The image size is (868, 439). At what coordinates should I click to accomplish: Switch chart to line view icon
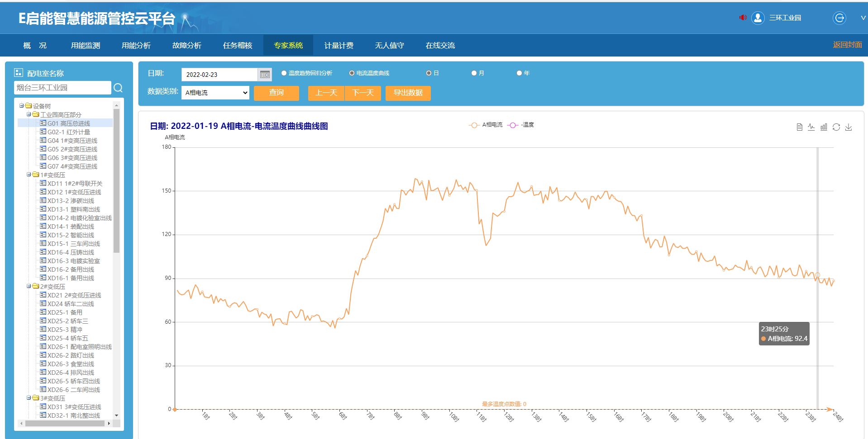click(x=811, y=127)
